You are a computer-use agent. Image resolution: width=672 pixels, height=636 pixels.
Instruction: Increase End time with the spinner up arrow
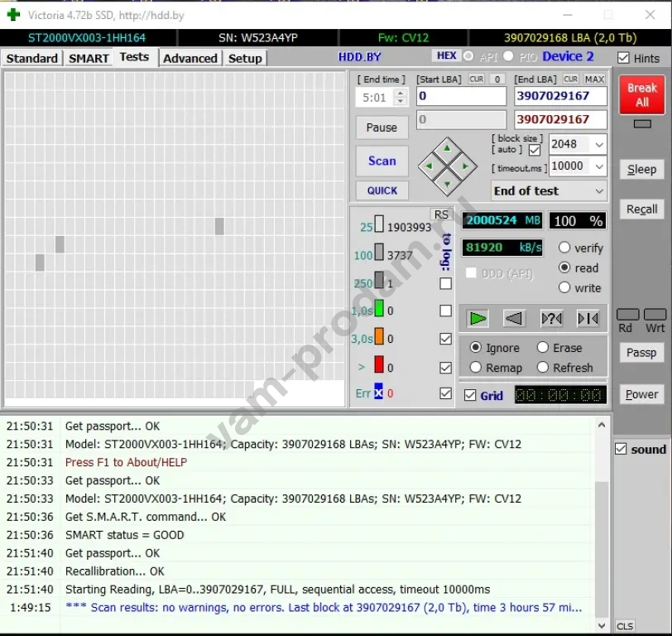tap(401, 92)
